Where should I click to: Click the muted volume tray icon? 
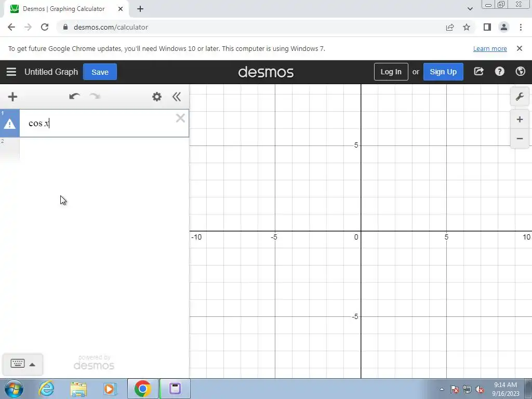[x=480, y=390]
